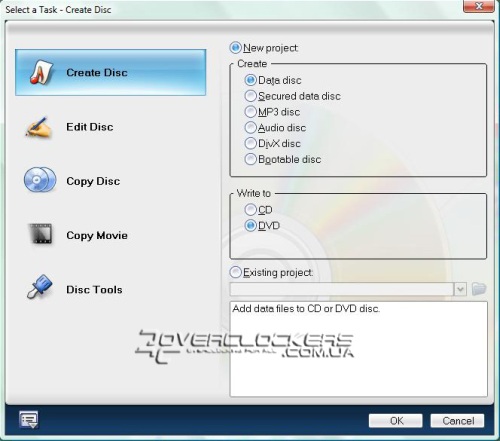Click the Copy Disc twin discs icon
500x441 pixels.
(x=40, y=180)
